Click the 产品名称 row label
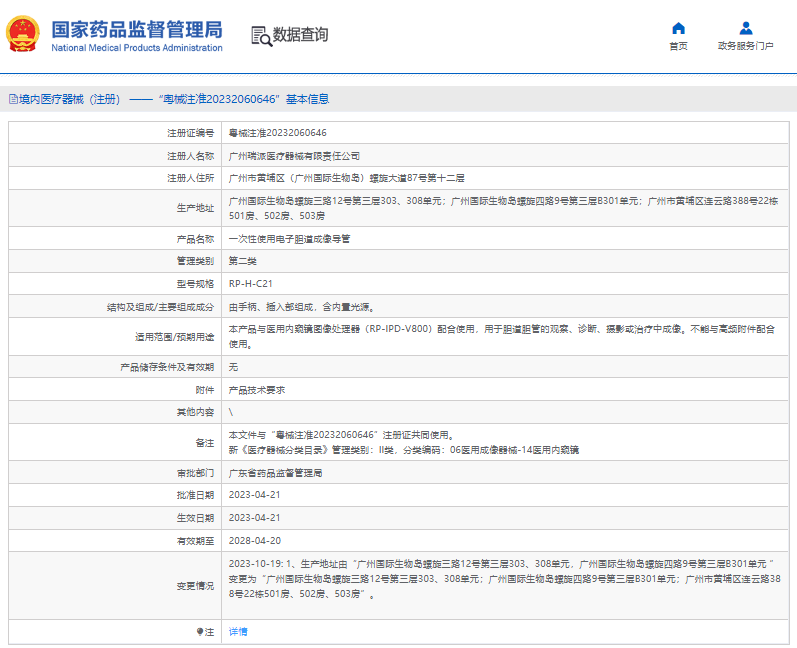Screen dimensions: 797x648 (195, 239)
